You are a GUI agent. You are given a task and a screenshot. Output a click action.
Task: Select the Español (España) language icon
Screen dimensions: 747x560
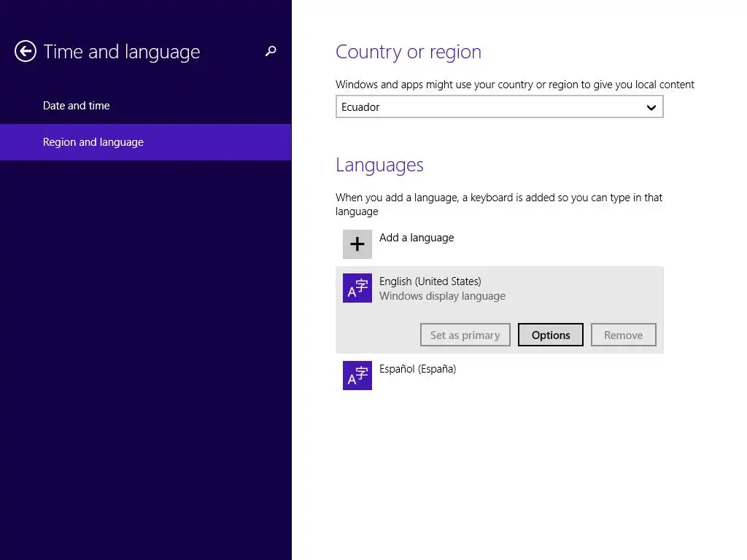[357, 376]
